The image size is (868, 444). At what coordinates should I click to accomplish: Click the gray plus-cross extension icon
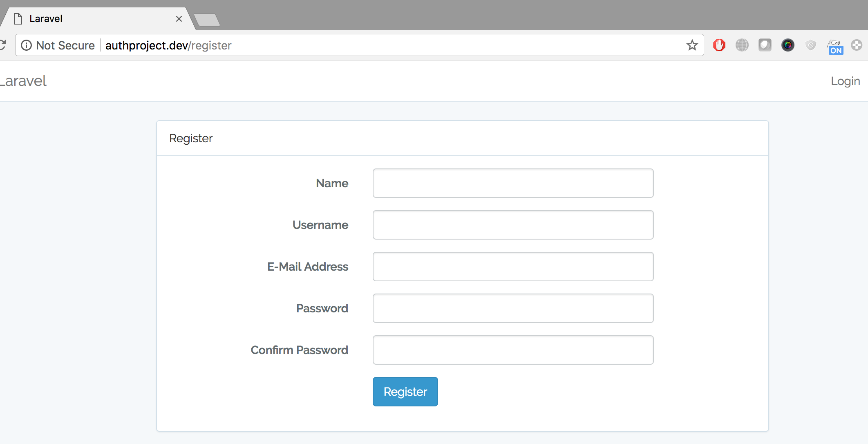coord(857,45)
